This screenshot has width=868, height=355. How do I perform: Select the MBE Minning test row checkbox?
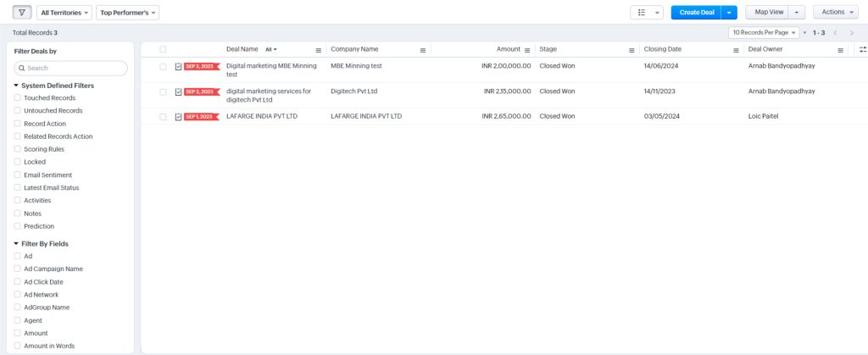tap(163, 66)
